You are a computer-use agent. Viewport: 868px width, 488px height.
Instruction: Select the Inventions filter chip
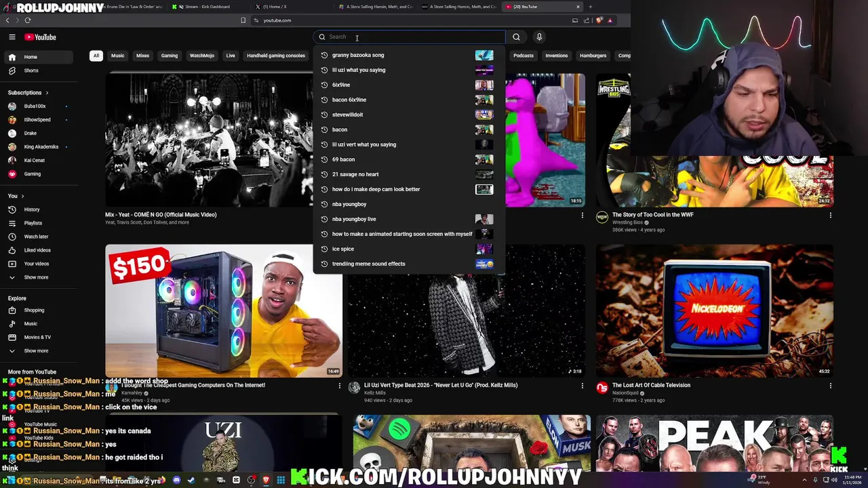tap(557, 56)
